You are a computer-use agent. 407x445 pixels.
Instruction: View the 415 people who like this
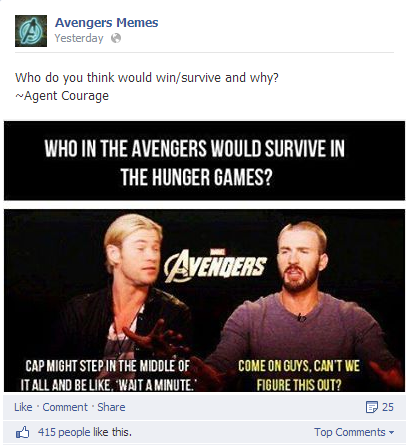(x=85, y=432)
